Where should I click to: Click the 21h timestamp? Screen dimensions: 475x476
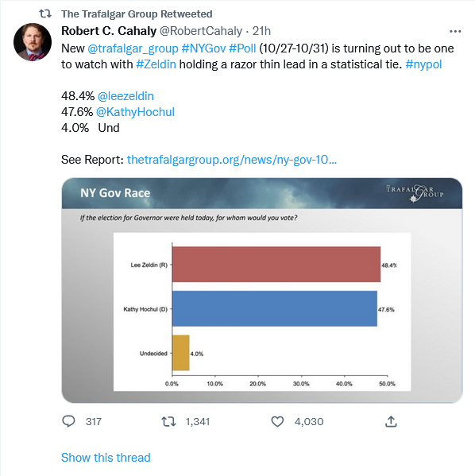click(261, 31)
